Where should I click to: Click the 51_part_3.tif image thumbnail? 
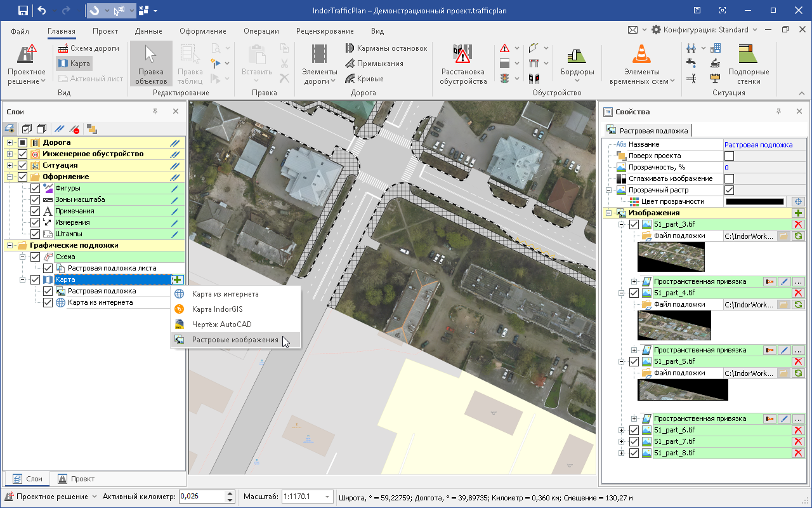pyautogui.click(x=671, y=257)
